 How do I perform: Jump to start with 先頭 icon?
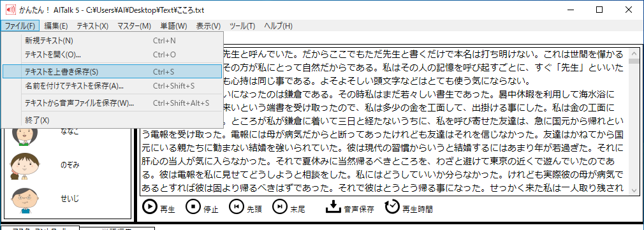coord(236,206)
